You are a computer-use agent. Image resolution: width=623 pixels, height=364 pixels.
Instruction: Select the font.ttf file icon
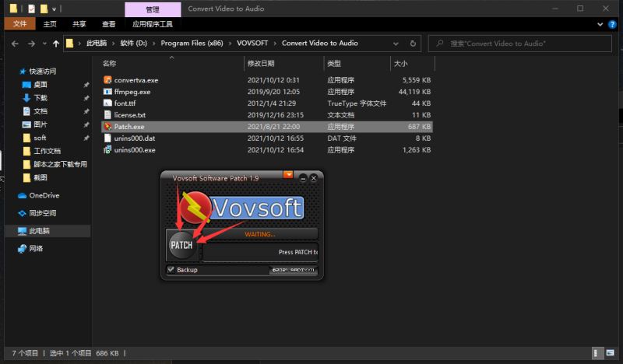[107, 103]
